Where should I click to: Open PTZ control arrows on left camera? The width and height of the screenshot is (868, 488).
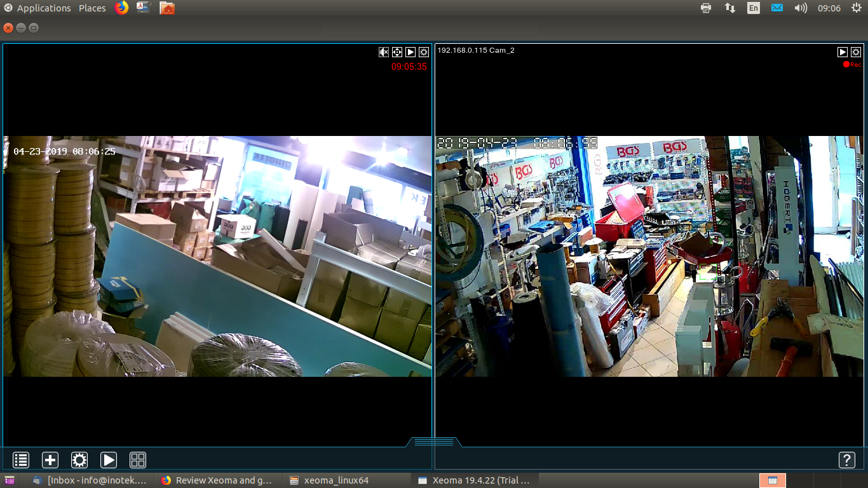(397, 52)
